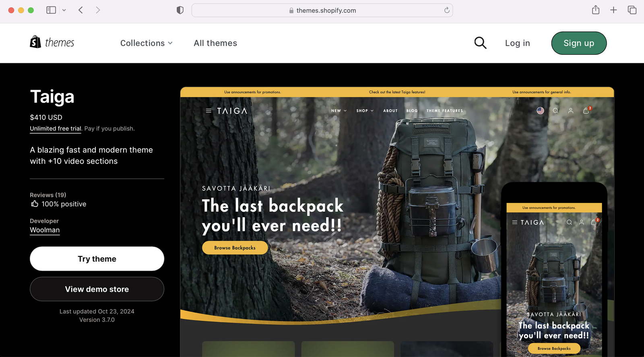The width and height of the screenshot is (644, 357).
Task: Expand SHOP menu in Taiga preview
Action: pyautogui.click(x=365, y=111)
